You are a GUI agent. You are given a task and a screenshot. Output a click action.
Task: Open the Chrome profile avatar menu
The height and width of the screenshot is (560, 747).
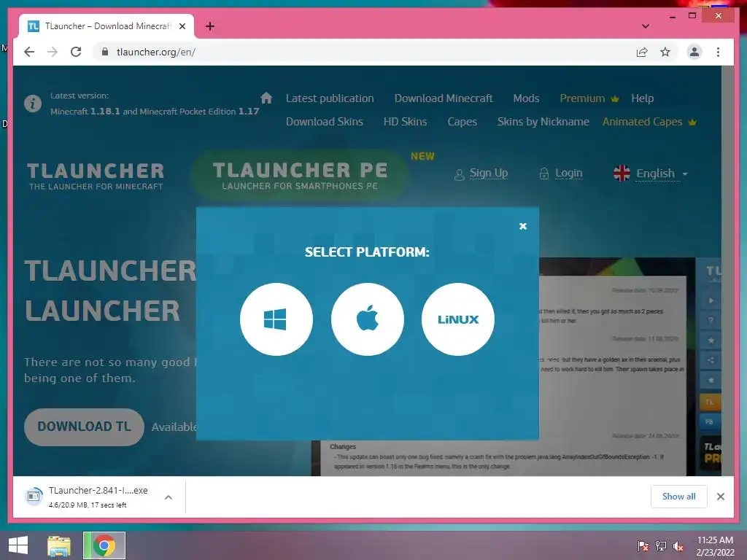point(694,52)
